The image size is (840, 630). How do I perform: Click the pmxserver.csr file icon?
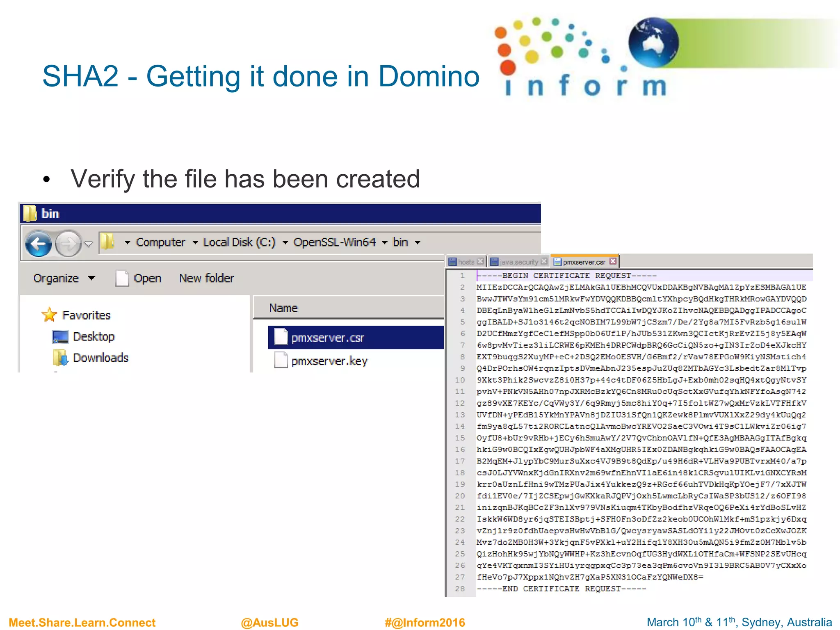(281, 337)
